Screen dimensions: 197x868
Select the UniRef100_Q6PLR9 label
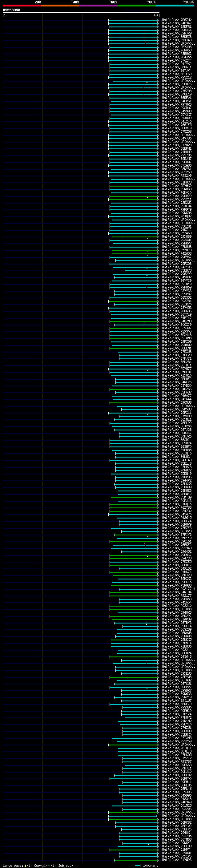177,423
